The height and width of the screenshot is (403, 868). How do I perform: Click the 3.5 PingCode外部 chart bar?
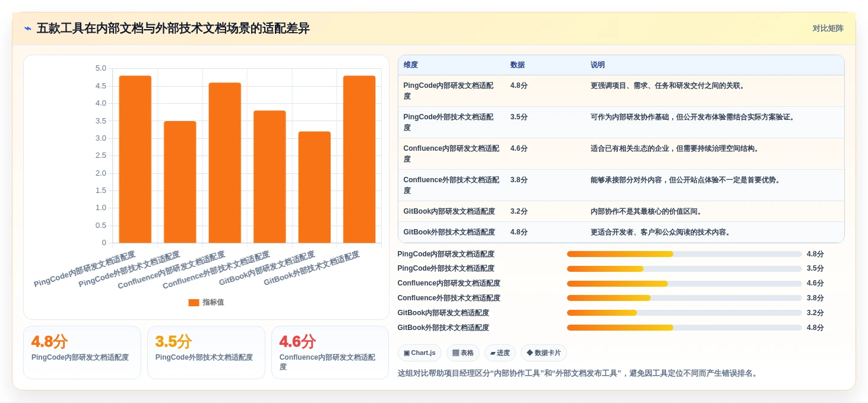click(x=180, y=182)
